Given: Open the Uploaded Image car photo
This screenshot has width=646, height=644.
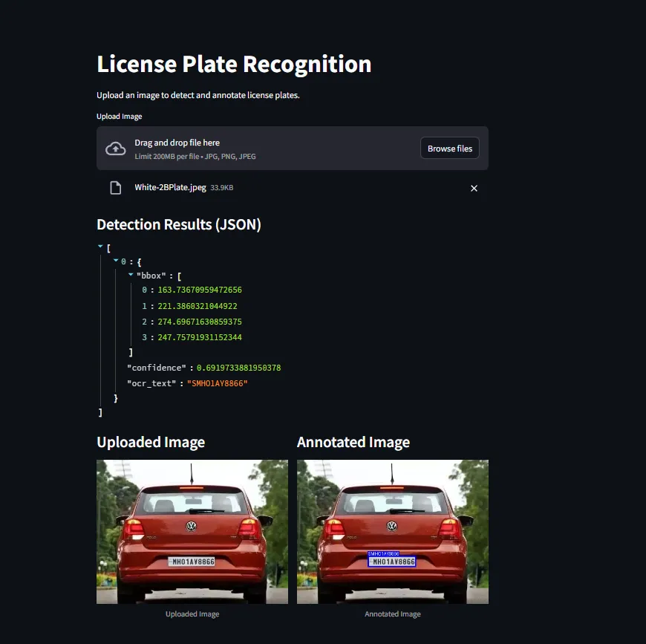Looking at the screenshot, I should coord(192,532).
